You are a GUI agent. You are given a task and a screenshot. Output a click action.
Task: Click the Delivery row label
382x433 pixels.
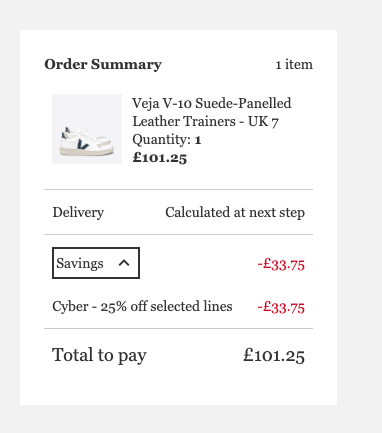tap(78, 212)
